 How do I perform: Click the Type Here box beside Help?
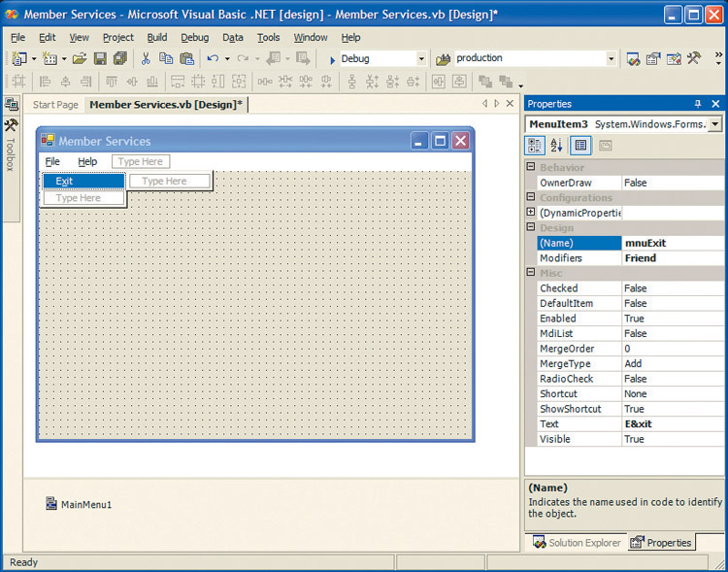[x=141, y=161]
